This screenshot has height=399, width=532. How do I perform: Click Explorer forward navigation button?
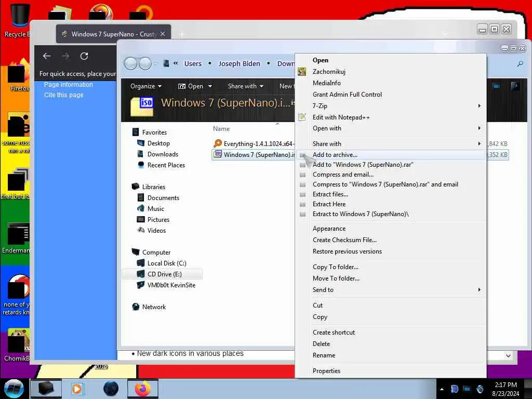point(145,63)
